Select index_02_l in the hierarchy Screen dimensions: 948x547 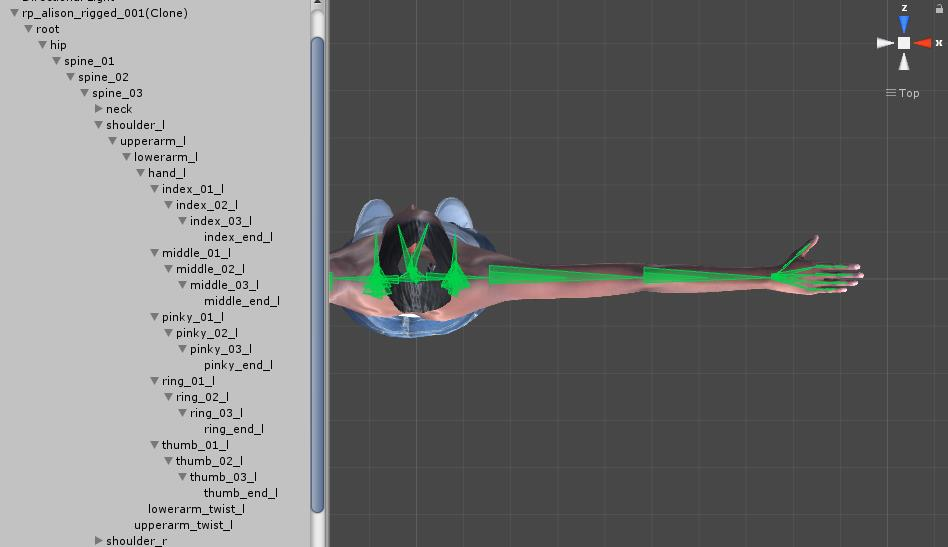coord(207,205)
